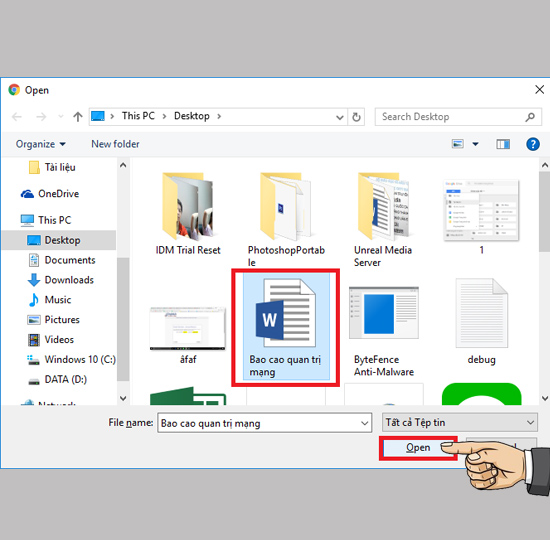Select Pictures in the navigation pane

[53, 320]
